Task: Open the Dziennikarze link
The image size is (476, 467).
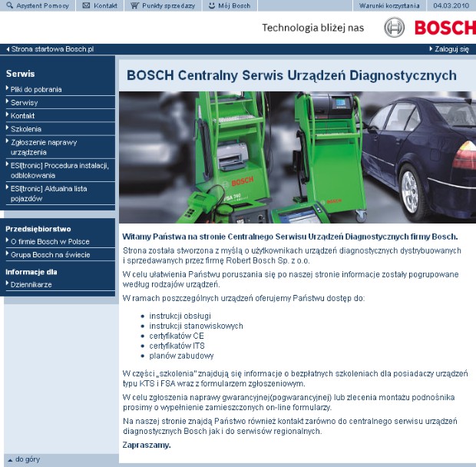Action: pos(31,284)
